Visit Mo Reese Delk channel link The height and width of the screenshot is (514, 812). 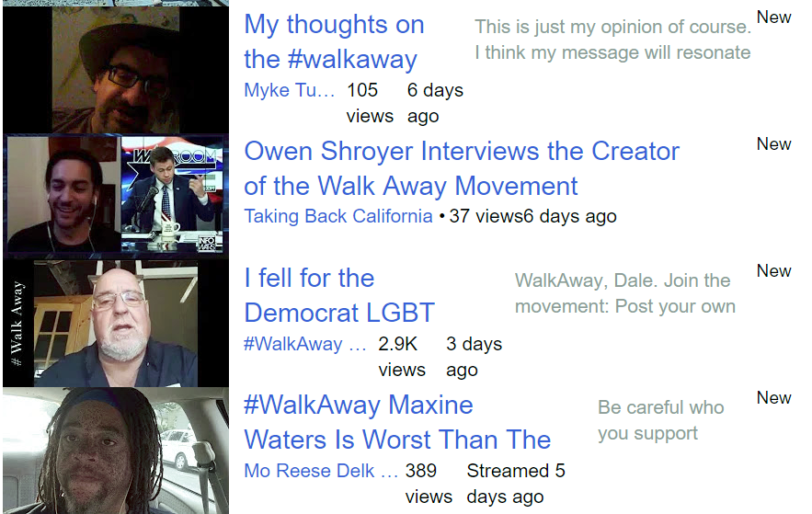(x=321, y=471)
